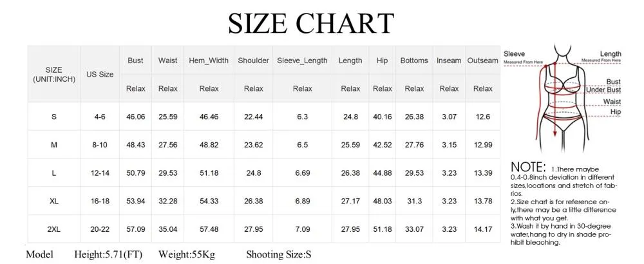
Task: Select the 2XL row label
Action: click(54, 229)
